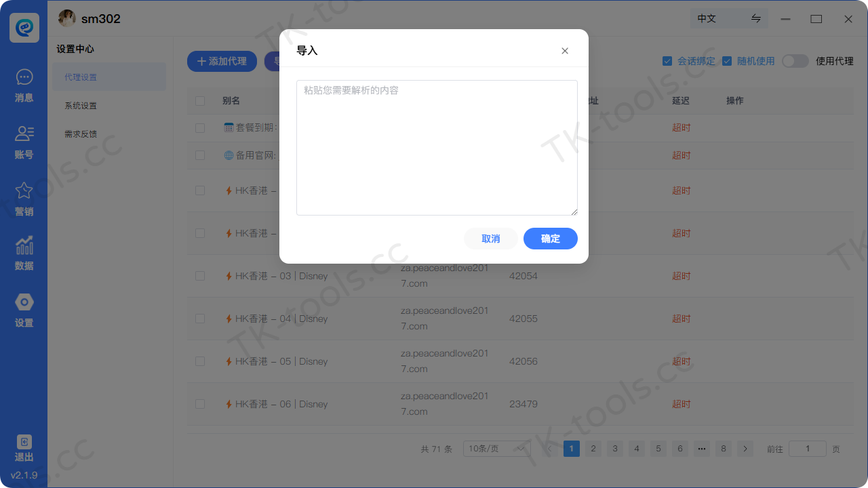Click the 别名 column header
868x488 pixels.
tap(231, 101)
